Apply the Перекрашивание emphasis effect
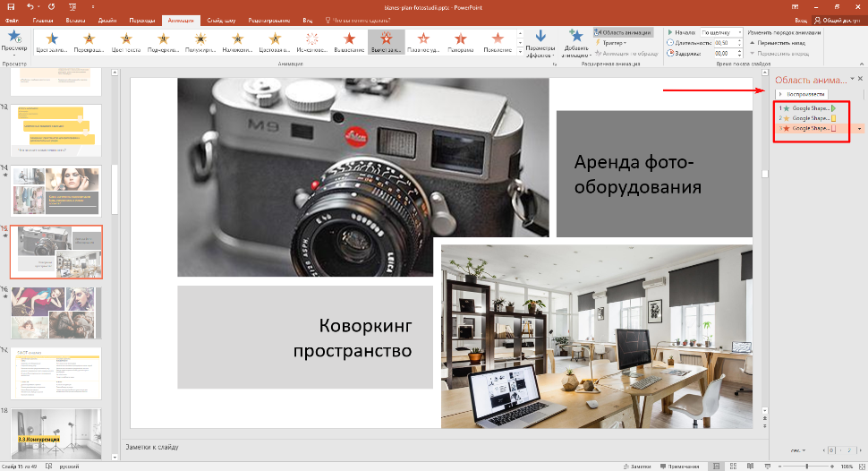Image resolution: width=868 pixels, height=471 pixels. [x=89, y=42]
